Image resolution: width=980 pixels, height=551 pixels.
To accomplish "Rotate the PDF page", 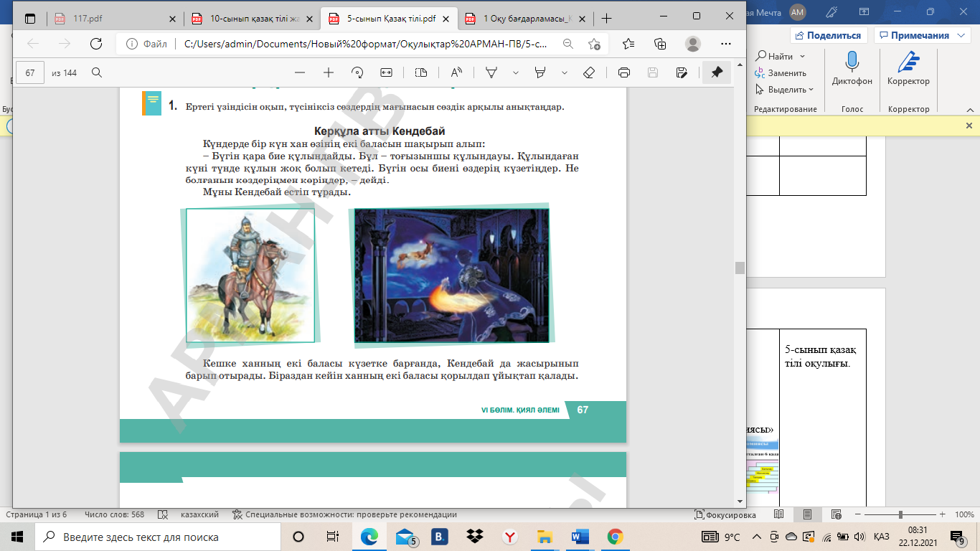I will 357,72.
